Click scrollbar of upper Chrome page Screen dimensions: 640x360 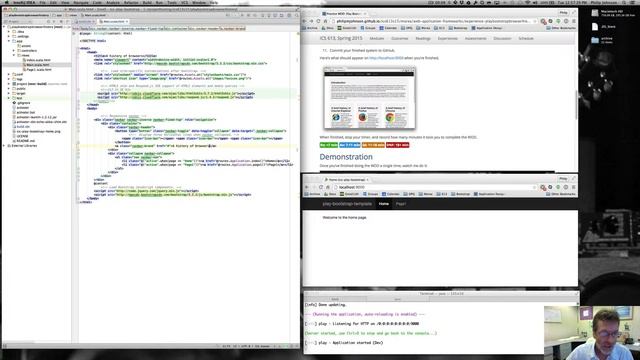(576, 104)
